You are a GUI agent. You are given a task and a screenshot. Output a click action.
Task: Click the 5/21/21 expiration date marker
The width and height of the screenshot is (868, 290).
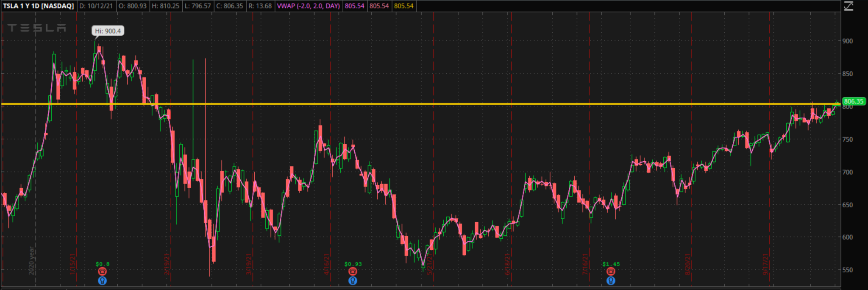pos(429,264)
